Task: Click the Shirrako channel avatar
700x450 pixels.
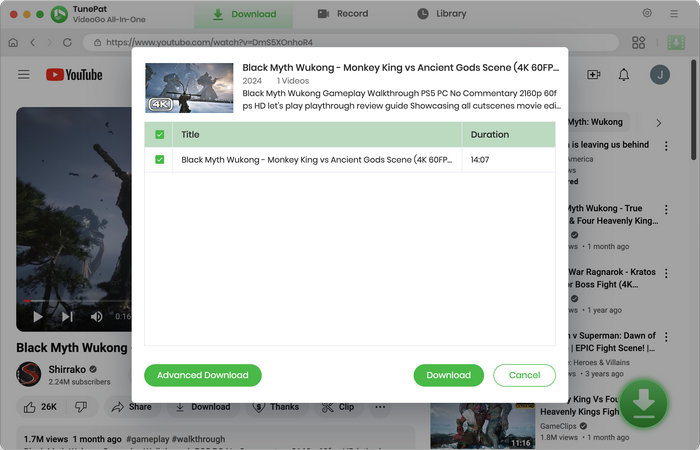Action: point(29,374)
